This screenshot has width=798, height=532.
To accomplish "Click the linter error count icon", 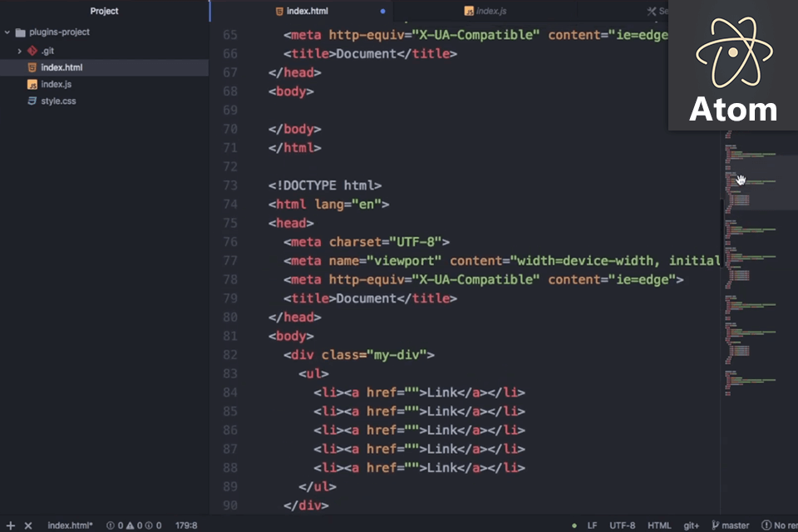I will pyautogui.click(x=110, y=525).
